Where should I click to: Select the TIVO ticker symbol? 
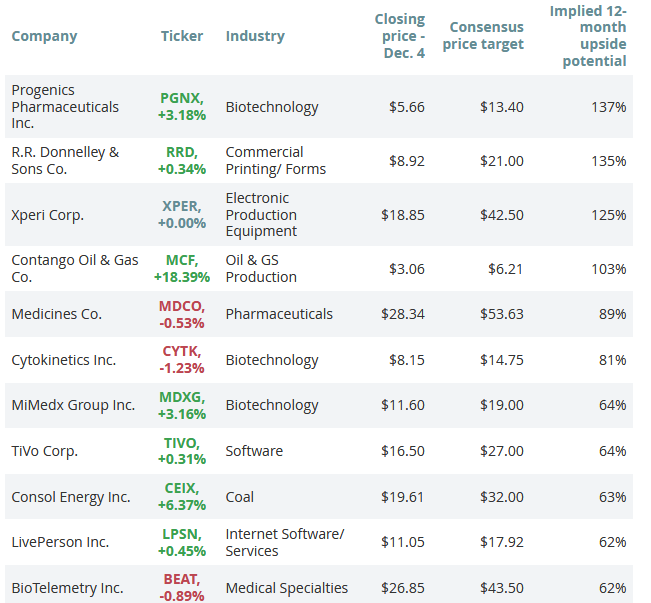click(181, 443)
